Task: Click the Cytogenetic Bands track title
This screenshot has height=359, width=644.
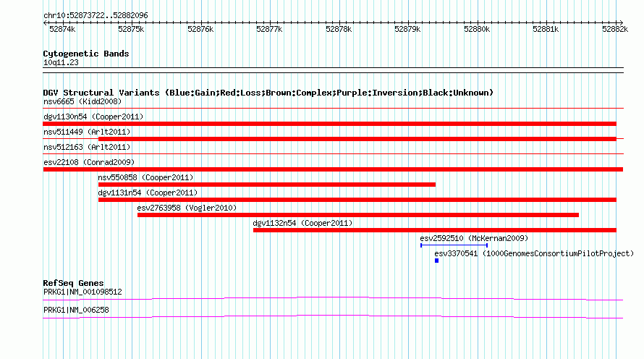Action: tap(86, 54)
